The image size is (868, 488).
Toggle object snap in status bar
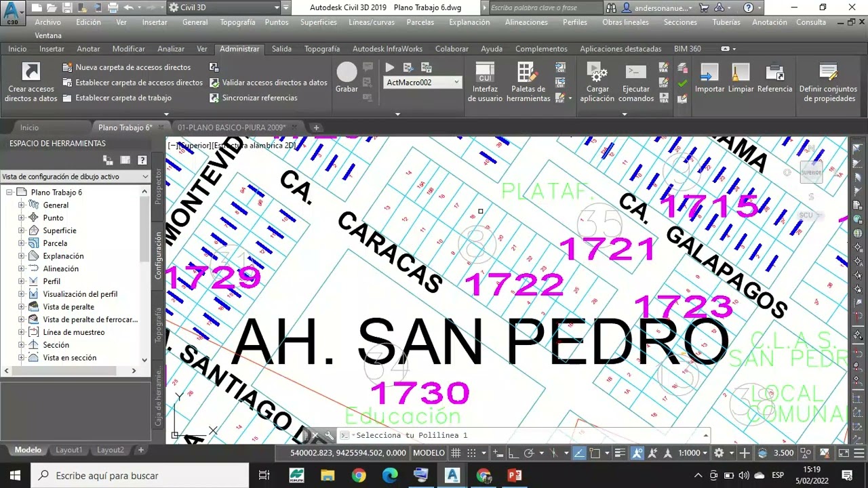coord(595,453)
